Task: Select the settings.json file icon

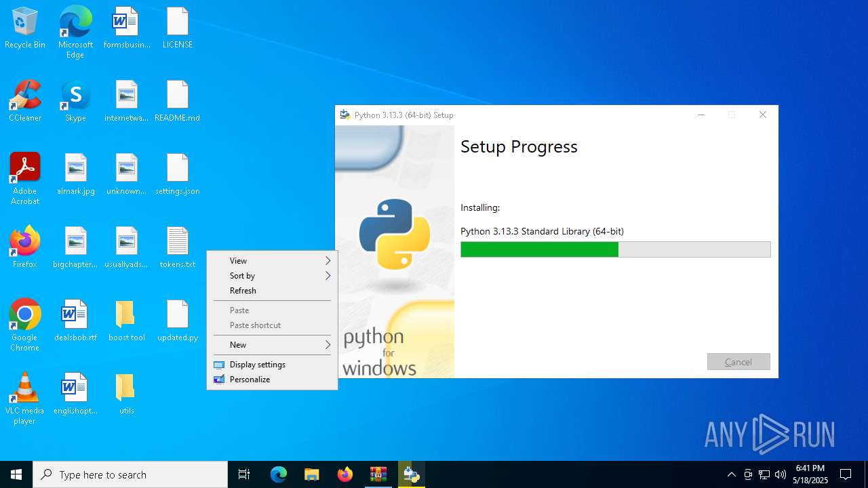Action: click(x=178, y=175)
